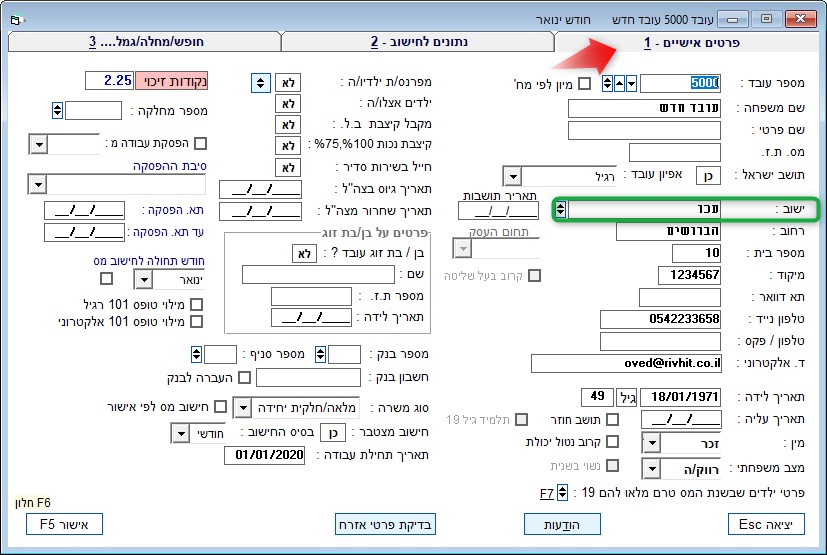This screenshot has height=555, width=827.
Task: Tick מילוי טופס 101 רגיל checkbox
Action: 196,304
